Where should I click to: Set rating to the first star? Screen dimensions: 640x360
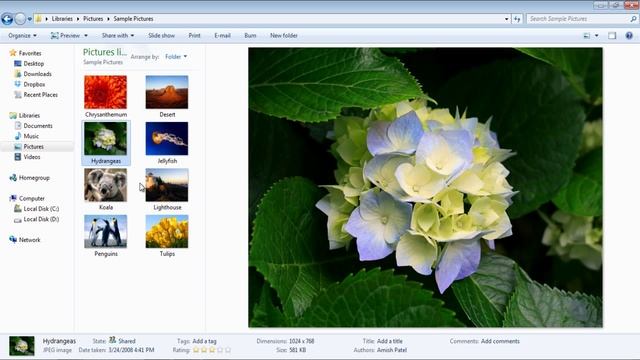tap(196, 350)
